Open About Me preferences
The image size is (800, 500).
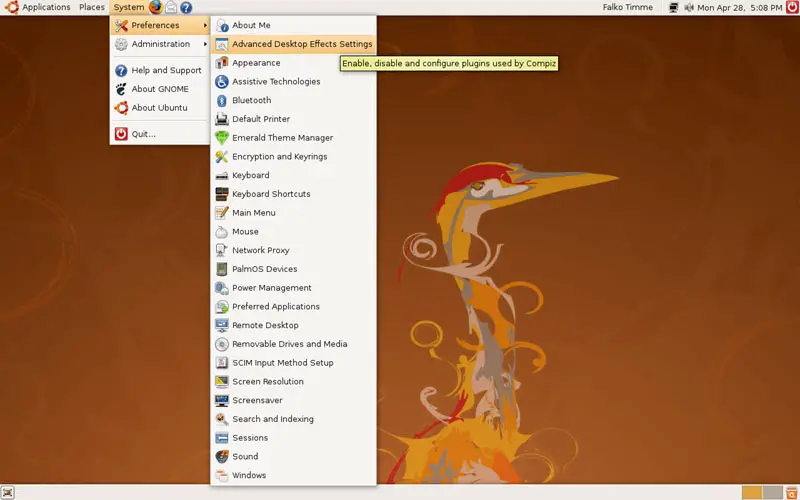click(x=293, y=25)
